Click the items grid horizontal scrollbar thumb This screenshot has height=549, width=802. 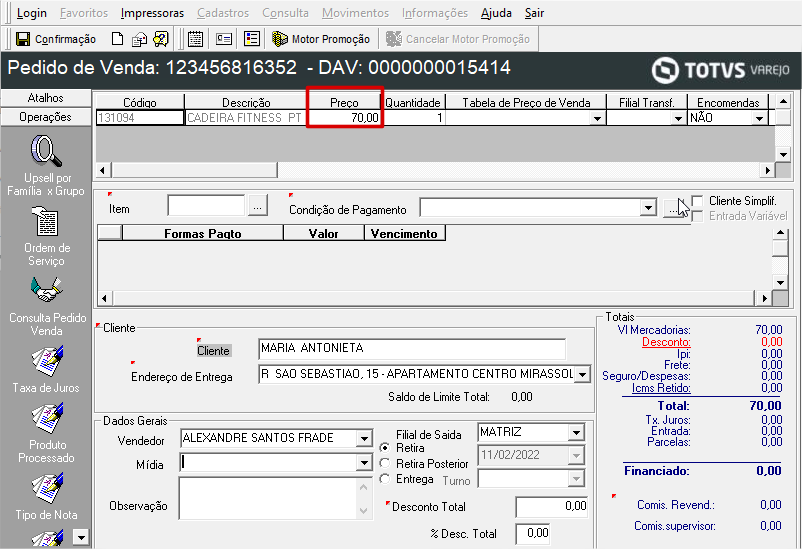(194, 170)
